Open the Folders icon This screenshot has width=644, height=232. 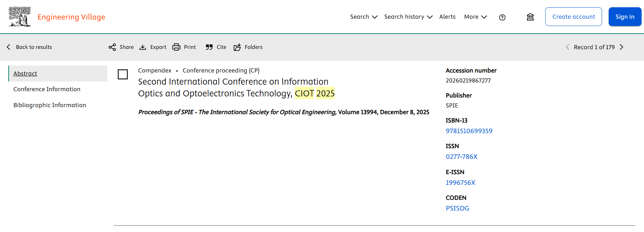tap(237, 47)
